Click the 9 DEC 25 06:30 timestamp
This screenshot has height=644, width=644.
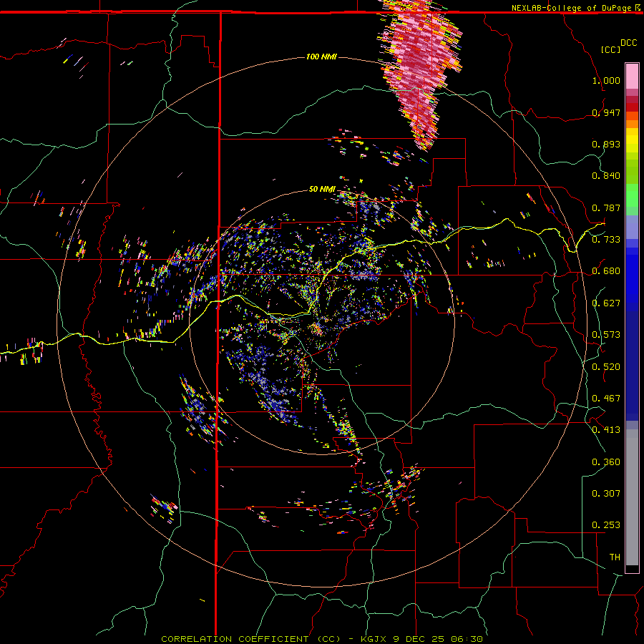pyautogui.click(x=437, y=639)
